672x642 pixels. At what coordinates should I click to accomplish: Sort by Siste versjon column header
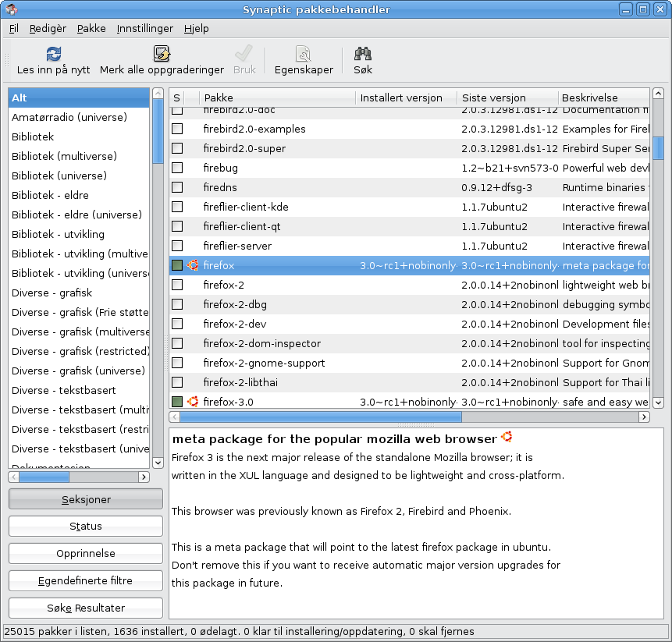[508, 98]
